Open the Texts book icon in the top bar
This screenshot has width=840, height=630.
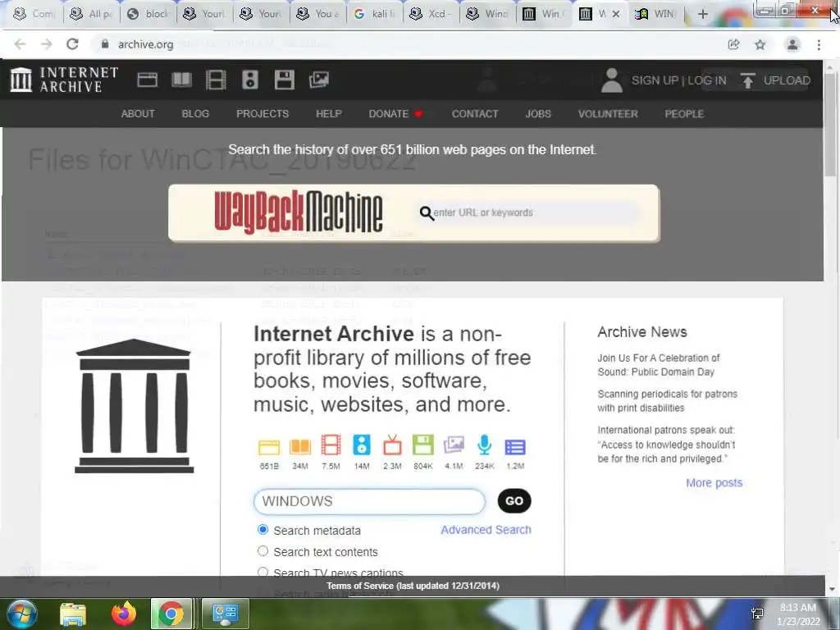[x=181, y=80]
